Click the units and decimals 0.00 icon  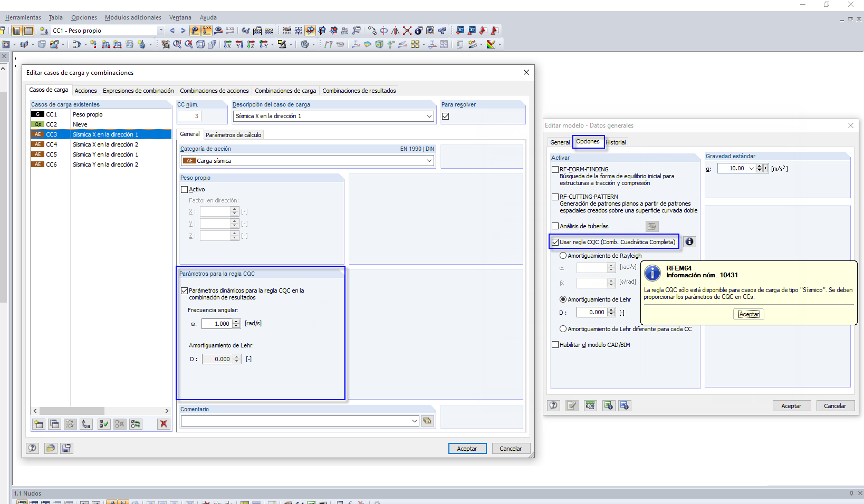click(590, 405)
